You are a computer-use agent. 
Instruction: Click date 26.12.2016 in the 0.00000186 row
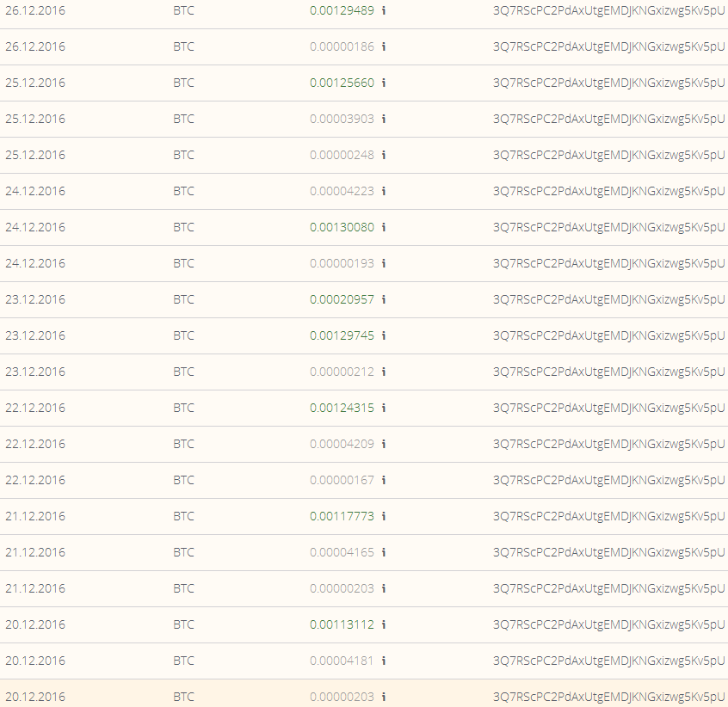coord(35,46)
